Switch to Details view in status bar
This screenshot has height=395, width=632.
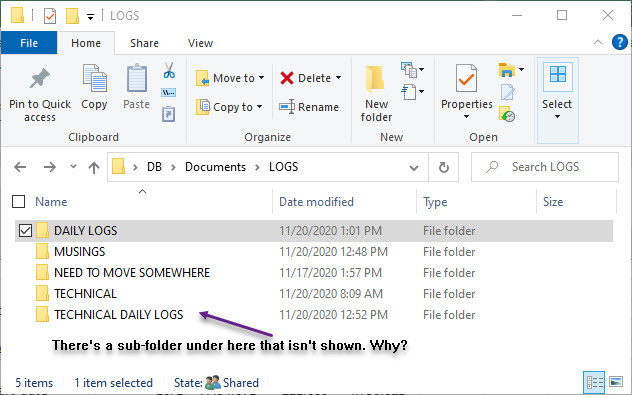click(595, 382)
